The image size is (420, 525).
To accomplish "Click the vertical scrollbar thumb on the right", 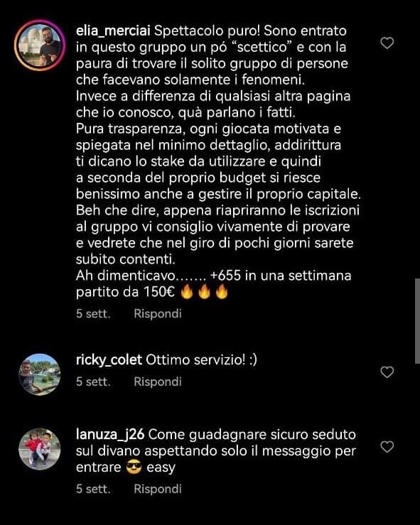I will (417, 321).
